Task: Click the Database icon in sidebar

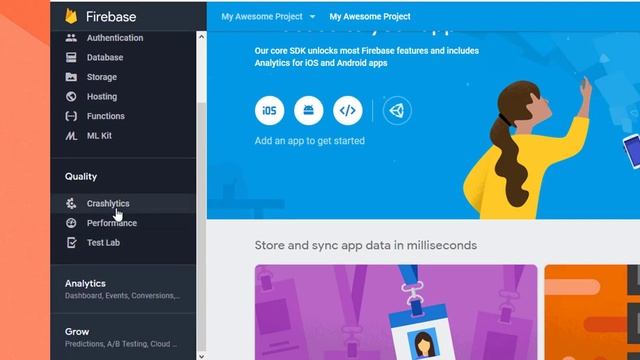Action: click(71, 57)
